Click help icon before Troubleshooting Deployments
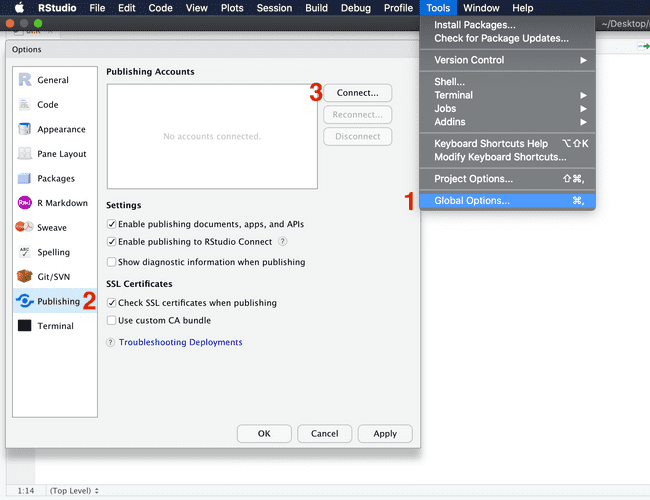The image size is (650, 500). point(110,342)
